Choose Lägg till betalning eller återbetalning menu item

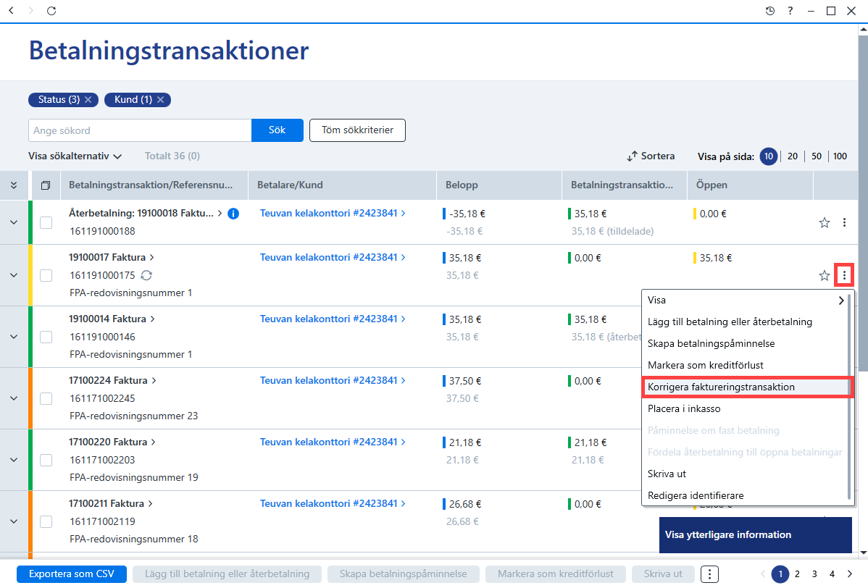coord(745,322)
